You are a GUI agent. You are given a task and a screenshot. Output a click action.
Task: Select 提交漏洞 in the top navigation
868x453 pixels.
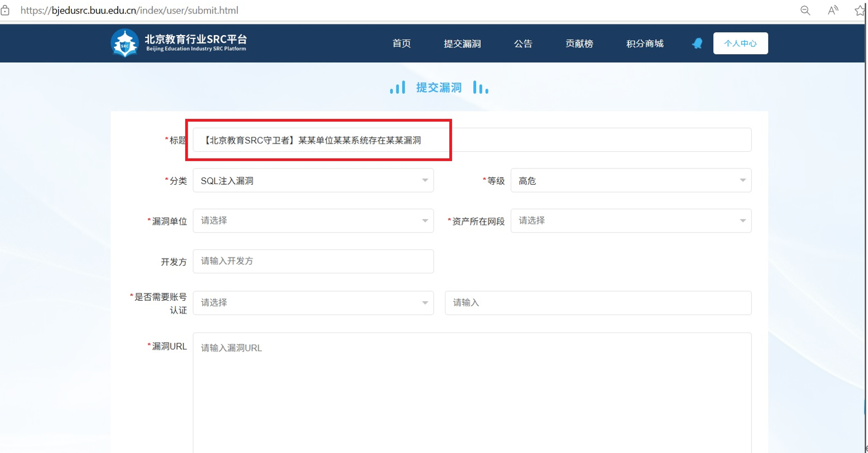[x=462, y=44]
